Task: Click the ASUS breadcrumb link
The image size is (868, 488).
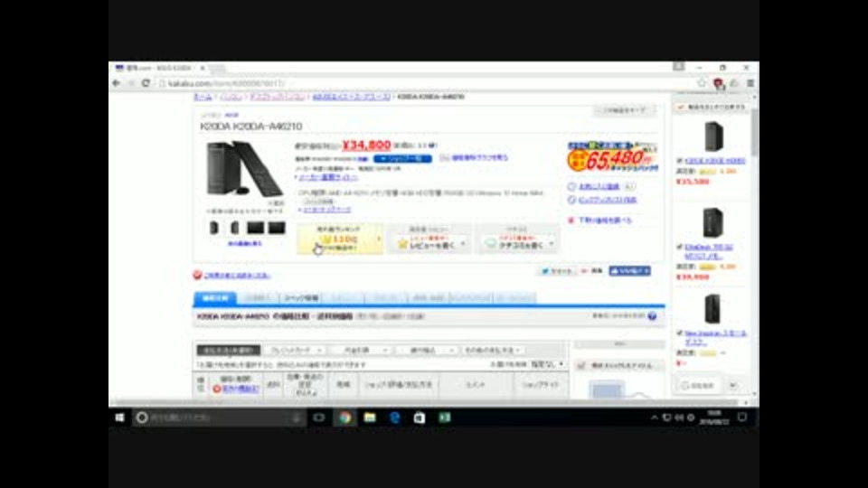Action: point(352,97)
